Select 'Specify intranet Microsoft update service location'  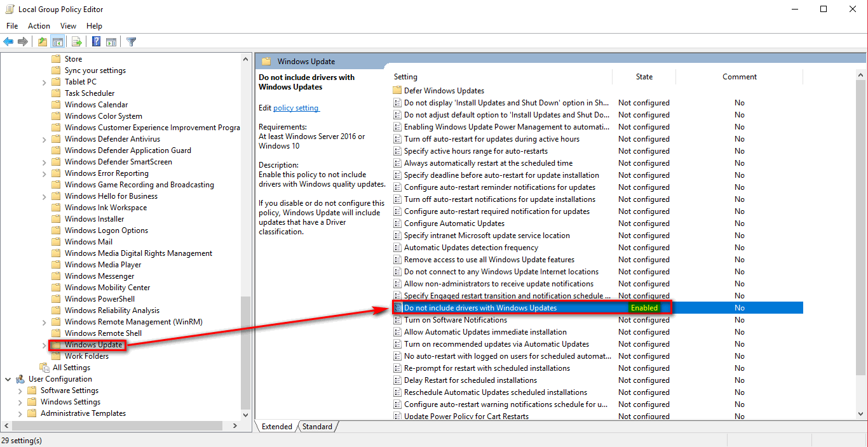(x=487, y=236)
